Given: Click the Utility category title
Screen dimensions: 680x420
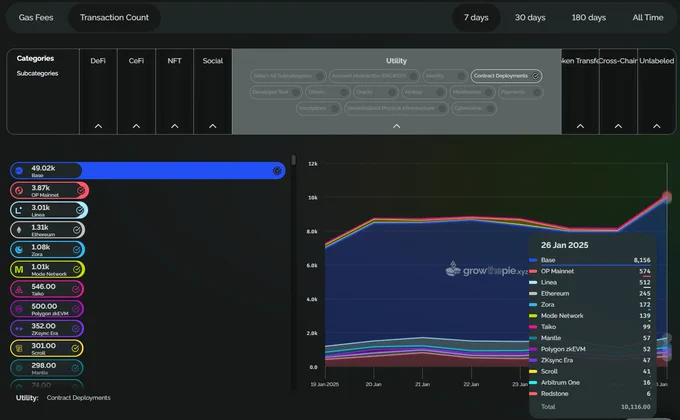Looking at the screenshot, I should click(396, 61).
